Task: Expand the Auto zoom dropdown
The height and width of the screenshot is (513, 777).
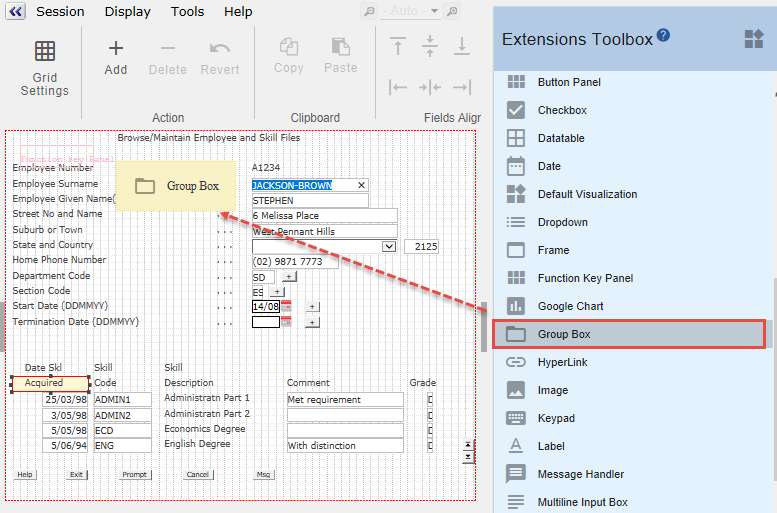Action: click(x=434, y=11)
